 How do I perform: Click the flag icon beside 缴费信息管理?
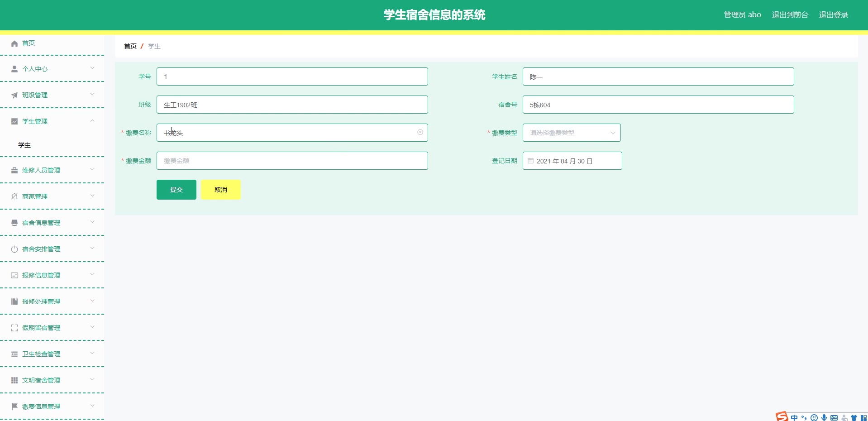coord(14,406)
